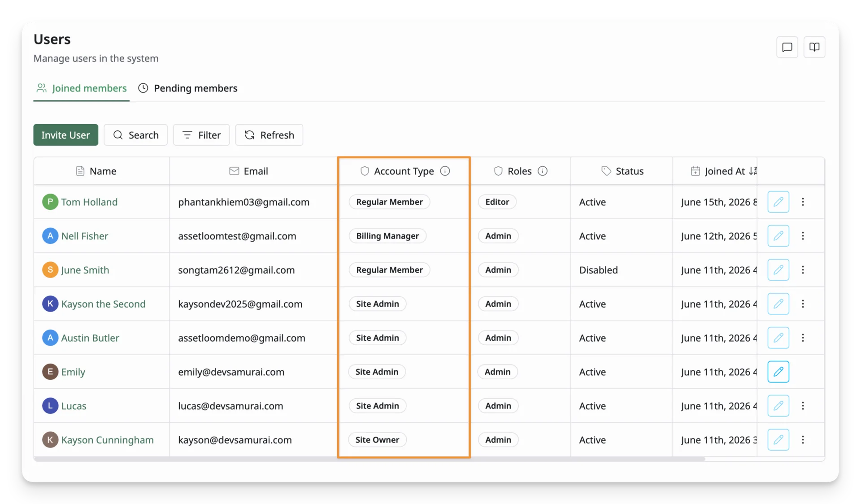Switch to the Joined members tab

81,88
